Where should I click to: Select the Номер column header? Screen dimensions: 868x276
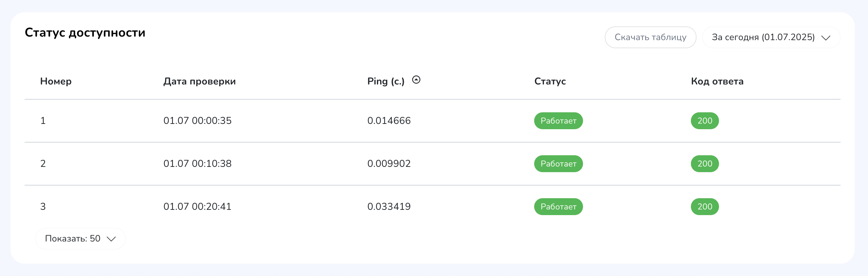tap(56, 81)
